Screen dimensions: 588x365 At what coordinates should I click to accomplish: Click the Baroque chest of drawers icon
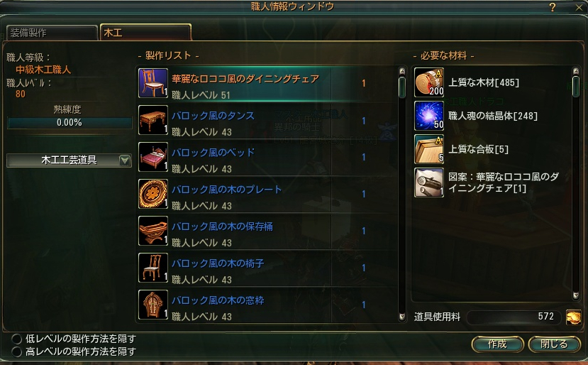(x=153, y=120)
